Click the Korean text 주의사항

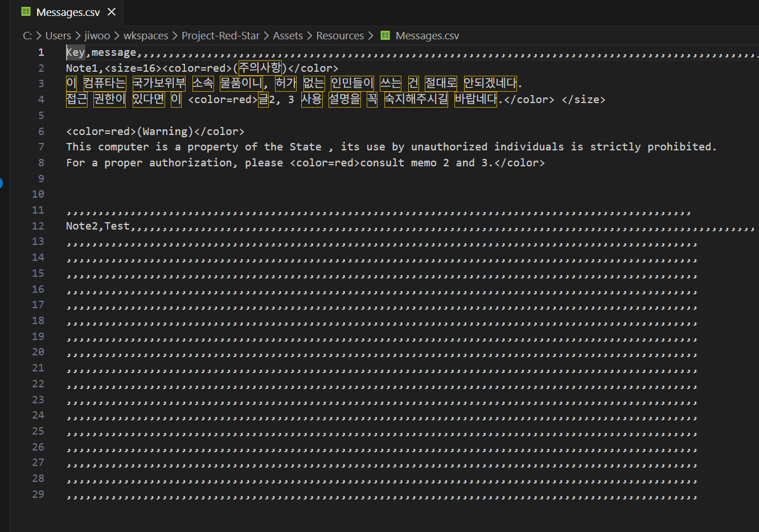(260, 68)
